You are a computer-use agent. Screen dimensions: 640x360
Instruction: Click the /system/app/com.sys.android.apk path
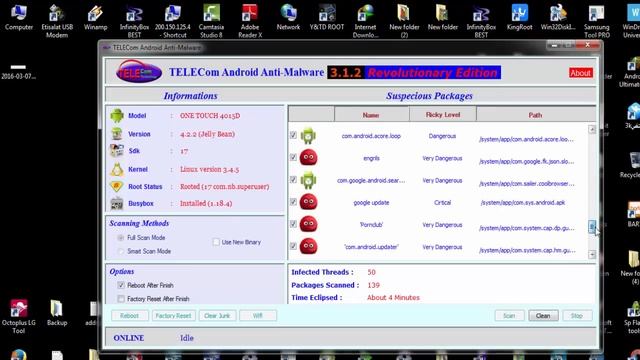[x=523, y=202]
